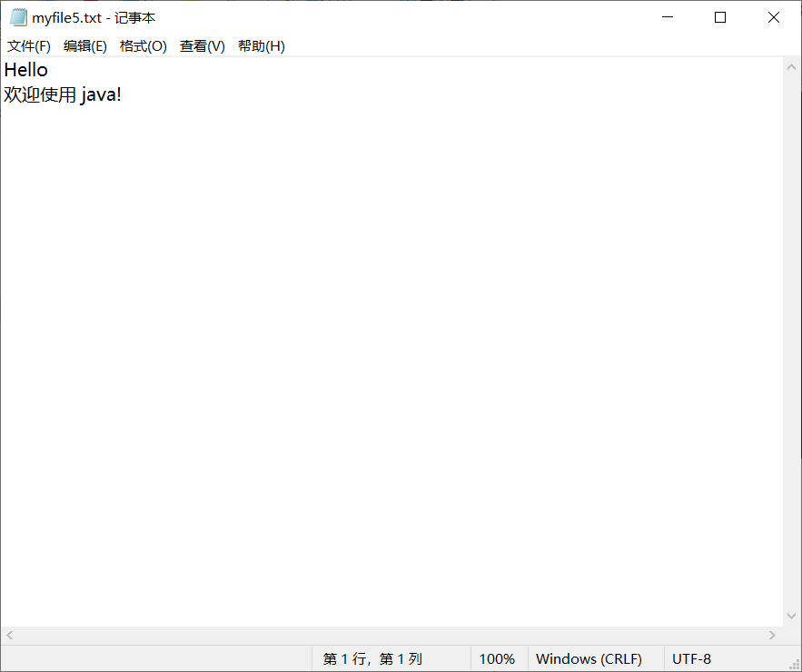
Task: Click the up arrow of the vertical scrollbar
Action: click(x=791, y=65)
